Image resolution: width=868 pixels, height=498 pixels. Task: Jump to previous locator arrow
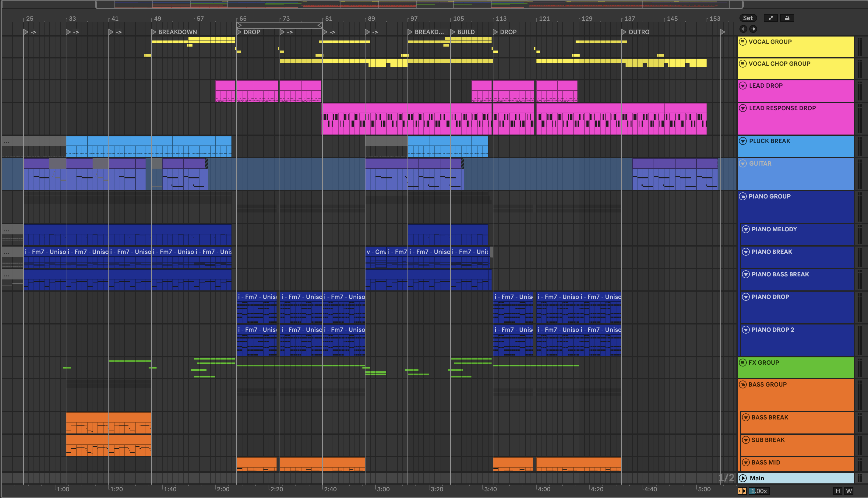(743, 29)
